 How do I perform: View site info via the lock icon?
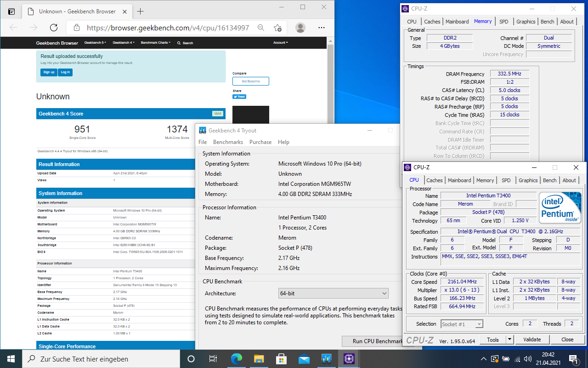(77, 28)
